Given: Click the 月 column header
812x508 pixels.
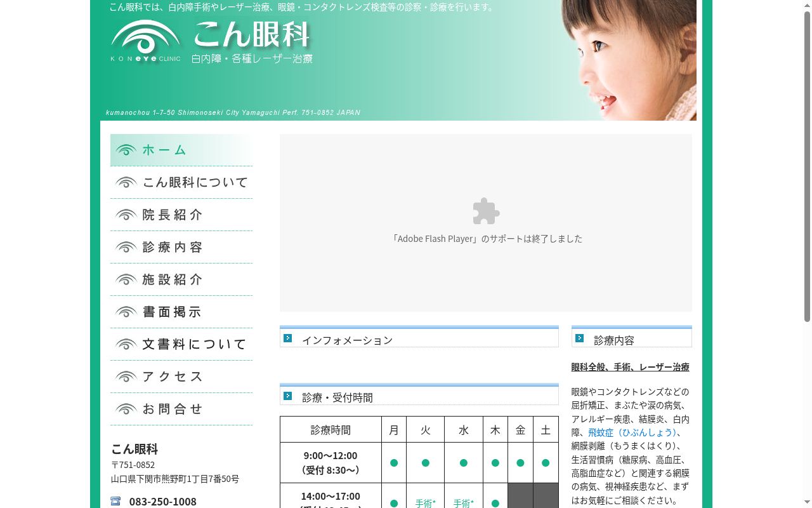Looking at the screenshot, I should (394, 430).
